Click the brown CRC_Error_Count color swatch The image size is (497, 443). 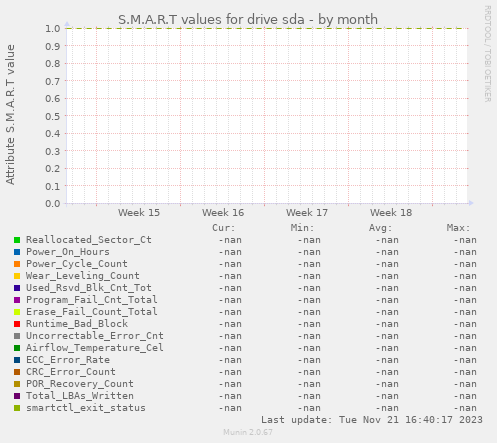pos(17,372)
